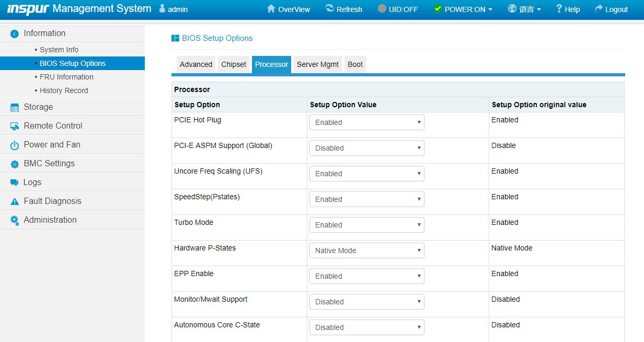Image resolution: width=644 pixels, height=342 pixels.
Task: Switch to the Advanced tab
Action: pyautogui.click(x=196, y=64)
